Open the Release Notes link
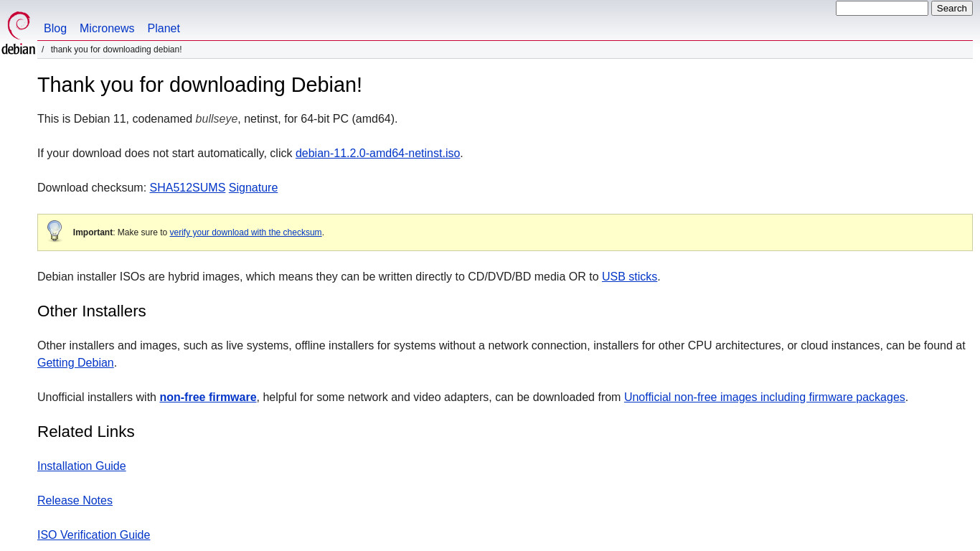 click(x=75, y=501)
